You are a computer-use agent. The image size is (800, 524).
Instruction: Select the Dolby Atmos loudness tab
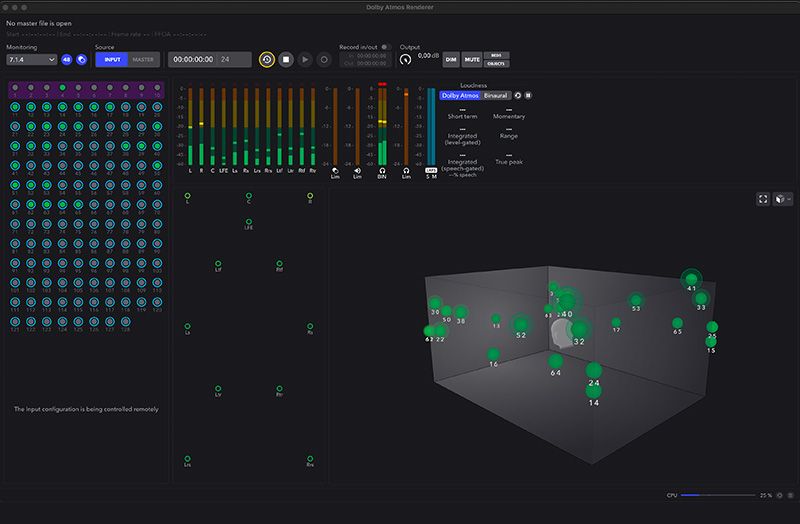(460, 96)
